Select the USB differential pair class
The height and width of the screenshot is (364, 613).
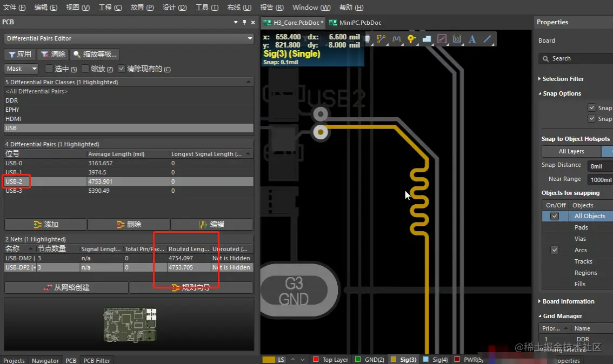(x=129, y=128)
